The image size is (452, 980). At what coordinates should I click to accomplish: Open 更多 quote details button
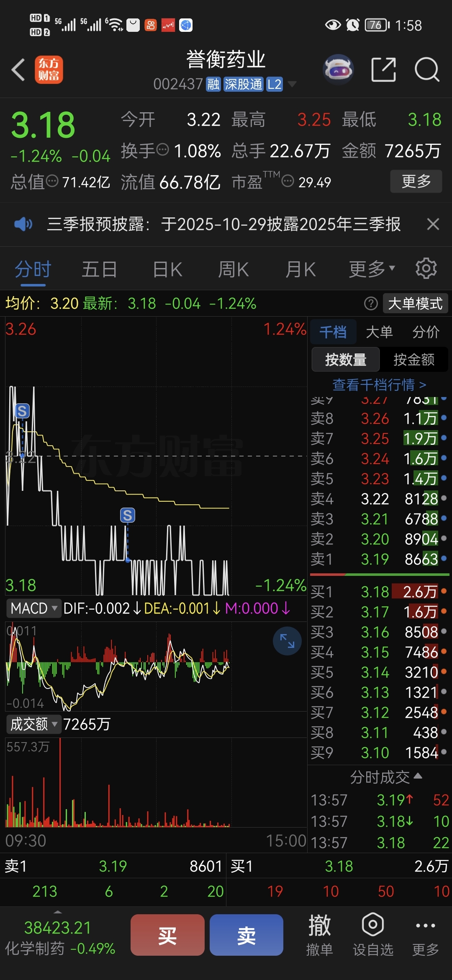[416, 181]
